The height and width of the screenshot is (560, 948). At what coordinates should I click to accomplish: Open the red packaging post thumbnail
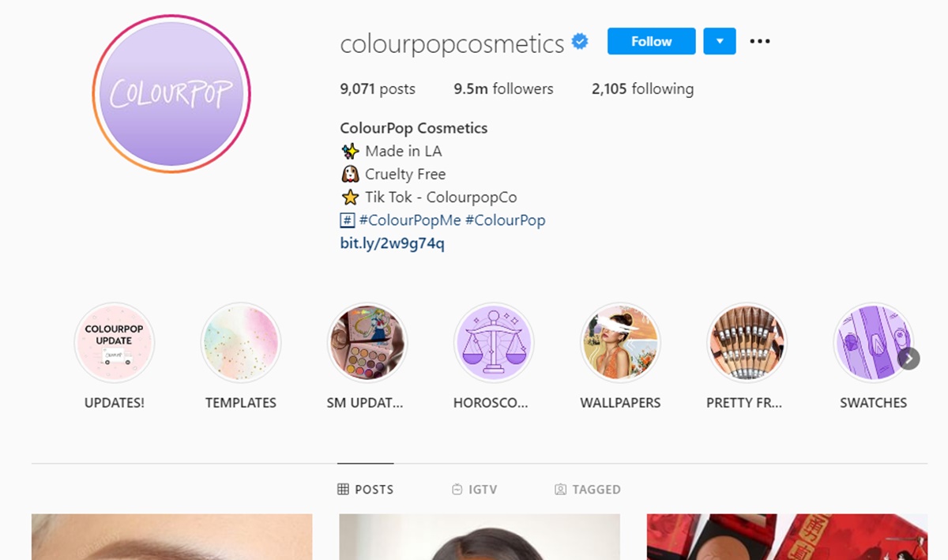pyautogui.click(x=787, y=537)
